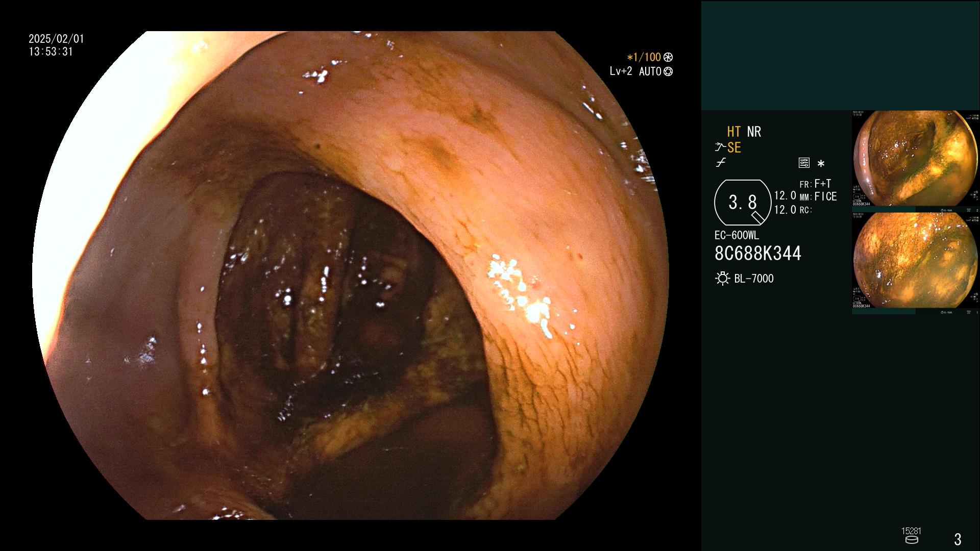This screenshot has width=980, height=551.
Task: Click the structure emphasis curve icon
Action: [x=720, y=147]
